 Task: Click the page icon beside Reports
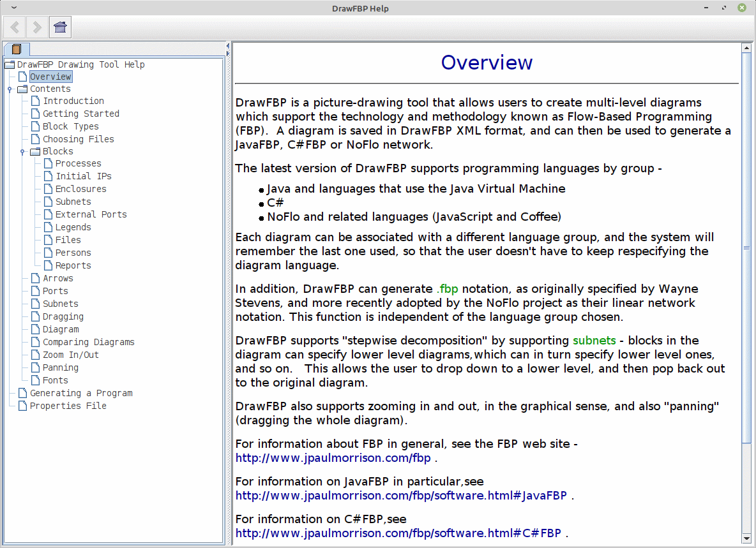coord(49,266)
